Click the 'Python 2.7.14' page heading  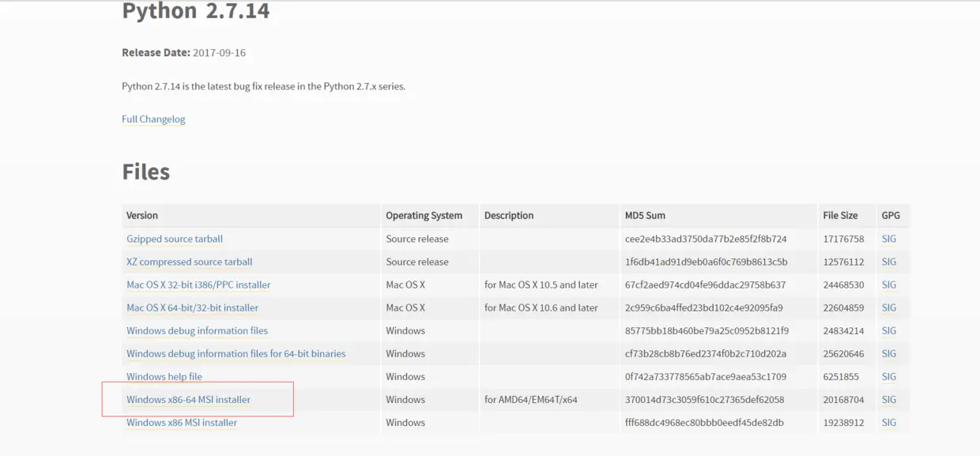196,11
